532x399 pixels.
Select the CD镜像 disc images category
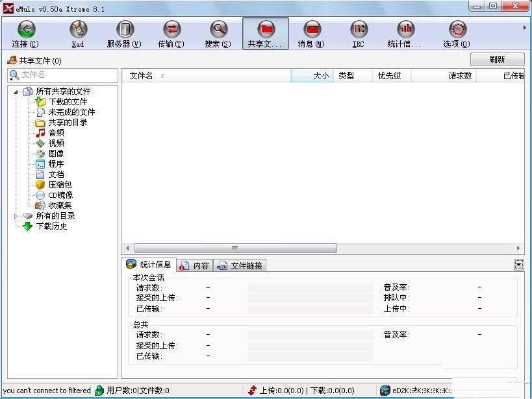click(x=60, y=195)
